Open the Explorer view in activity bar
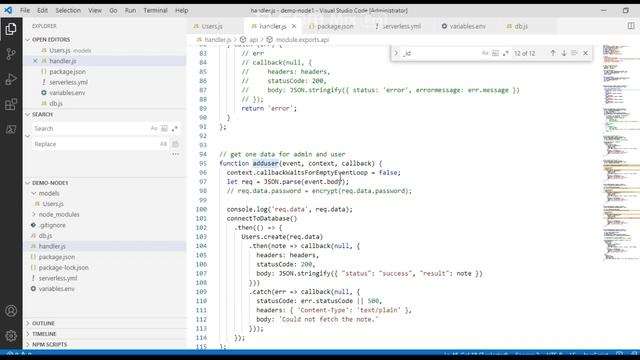 click(x=11, y=29)
